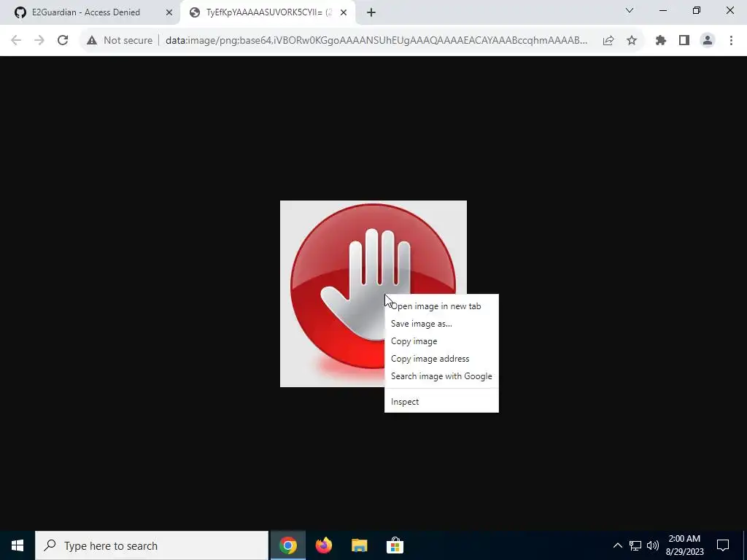The width and height of the screenshot is (747, 560).
Task: Reload the current page
Action: click(x=63, y=41)
